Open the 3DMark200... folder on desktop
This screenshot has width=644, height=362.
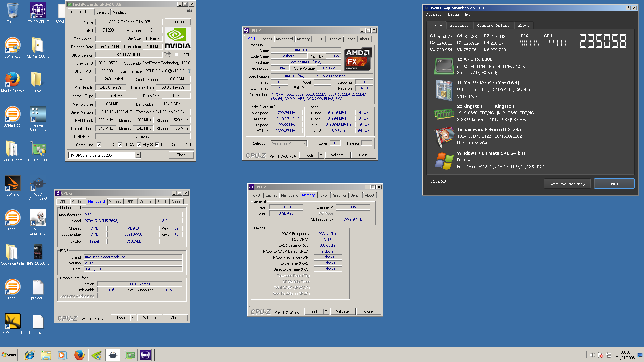pos(38,48)
